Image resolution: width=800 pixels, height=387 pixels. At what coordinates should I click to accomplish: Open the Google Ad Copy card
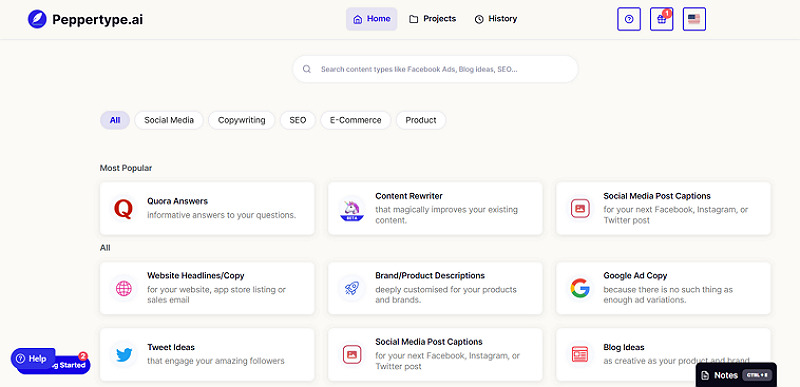pyautogui.click(x=663, y=289)
